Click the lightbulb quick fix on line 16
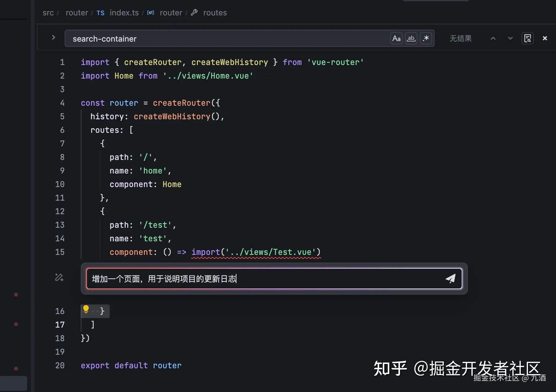 point(86,310)
